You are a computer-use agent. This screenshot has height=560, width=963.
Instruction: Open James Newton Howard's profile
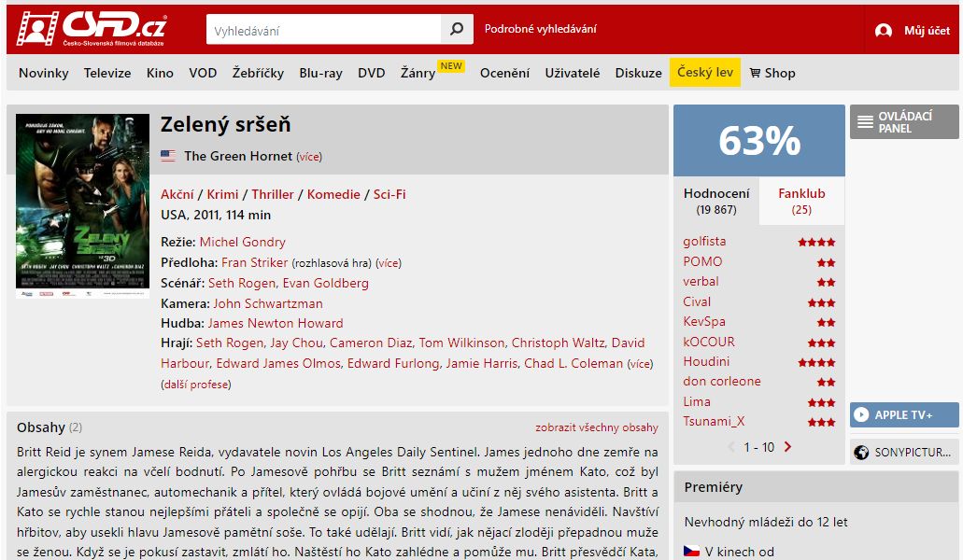click(276, 323)
